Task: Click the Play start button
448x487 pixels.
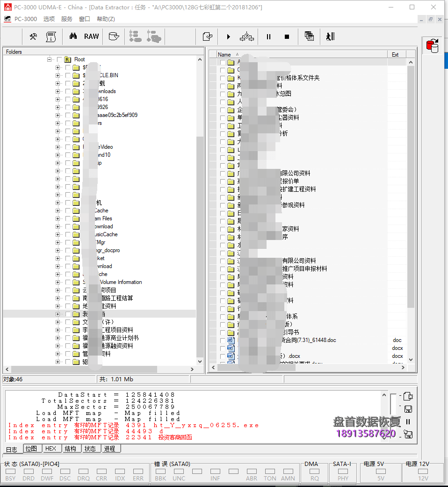Action: pyautogui.click(x=229, y=36)
